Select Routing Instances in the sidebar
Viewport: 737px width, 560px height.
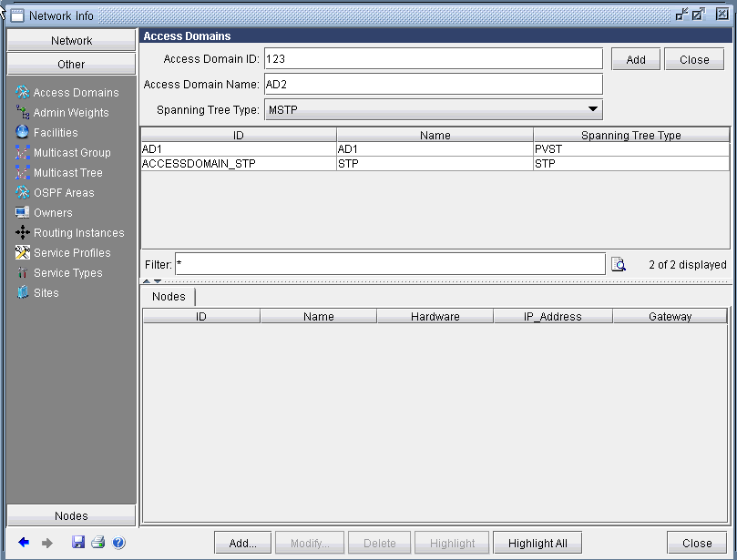(x=79, y=232)
